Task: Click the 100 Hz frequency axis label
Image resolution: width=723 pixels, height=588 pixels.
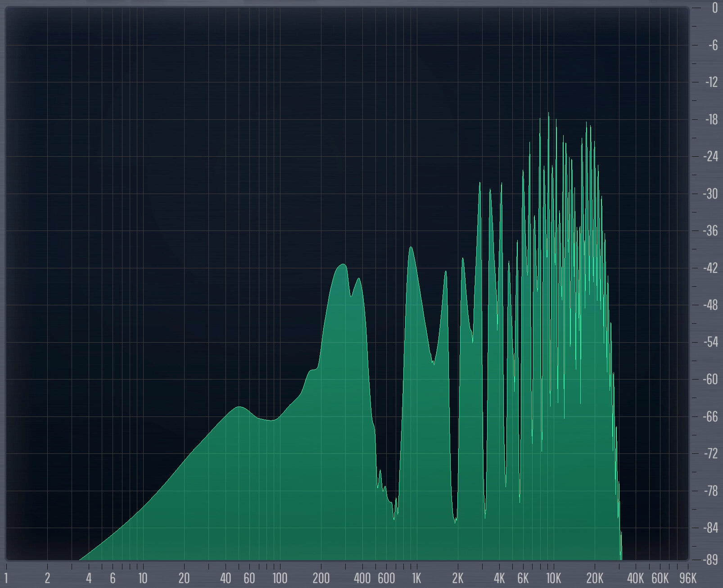Action: pos(280,578)
